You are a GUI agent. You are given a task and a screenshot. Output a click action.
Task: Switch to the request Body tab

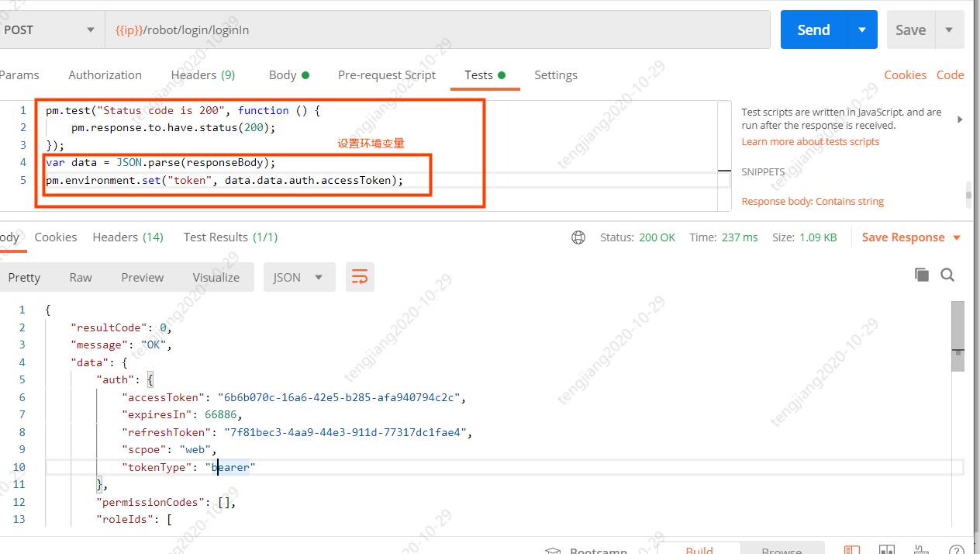coord(289,75)
